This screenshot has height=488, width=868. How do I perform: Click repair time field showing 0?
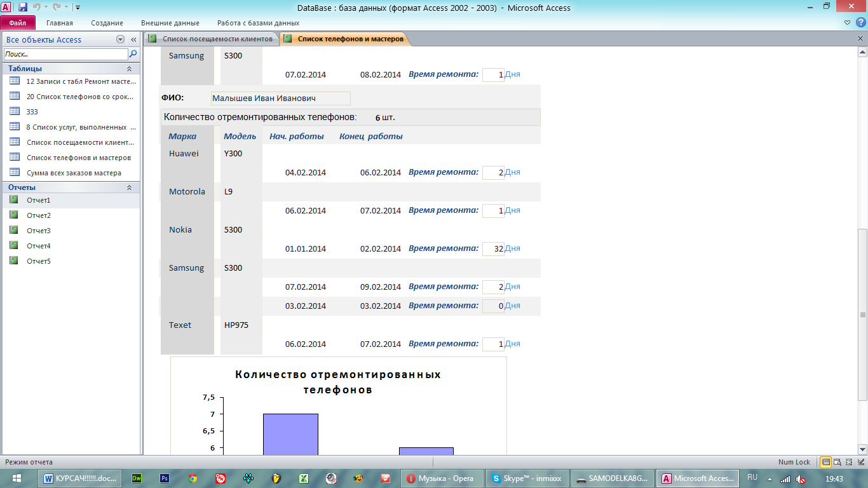[x=493, y=306]
